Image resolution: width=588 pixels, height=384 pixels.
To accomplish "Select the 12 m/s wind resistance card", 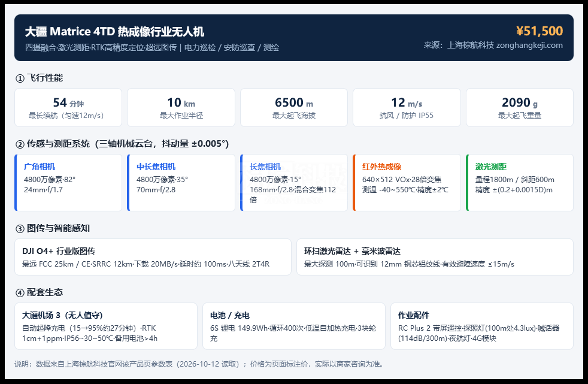I will (x=407, y=108).
